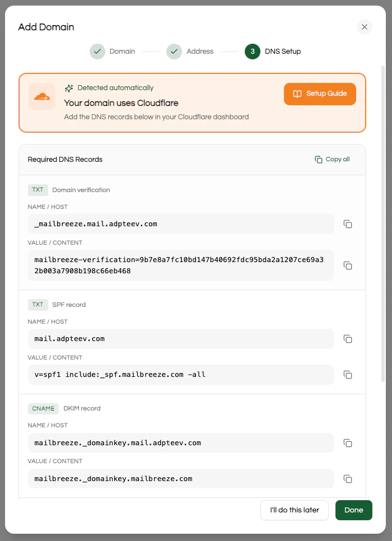Copy the mailbreeze-verification value
Screen dimensions: 392x541
tap(348, 265)
